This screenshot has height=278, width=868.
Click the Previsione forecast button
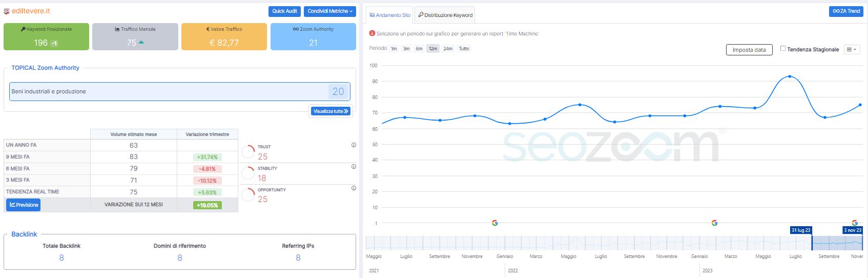(24, 205)
